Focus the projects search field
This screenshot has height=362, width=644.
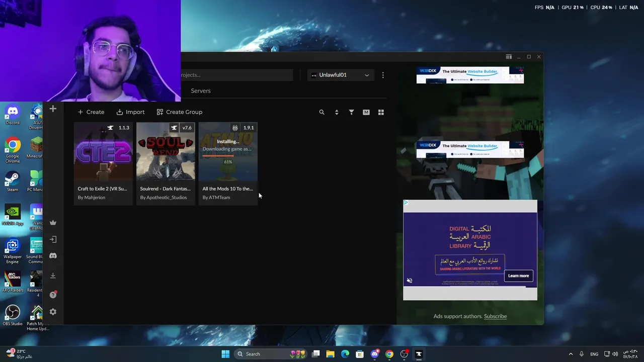pyautogui.click(x=237, y=75)
